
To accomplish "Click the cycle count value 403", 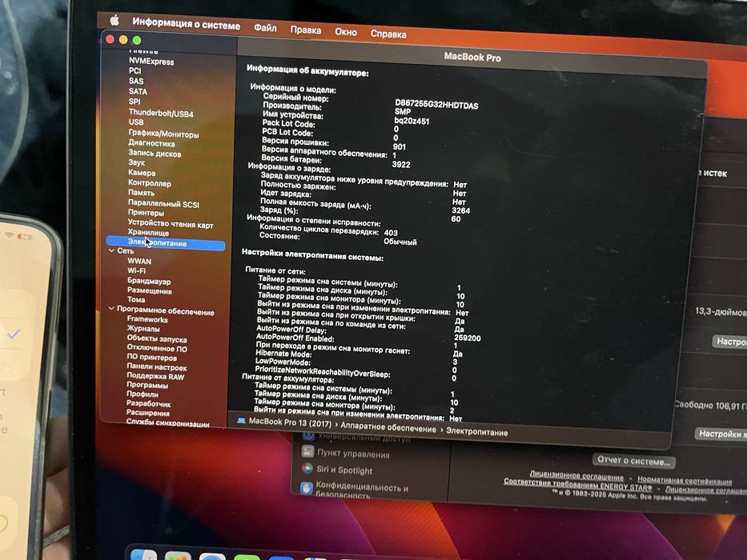I will [391, 233].
